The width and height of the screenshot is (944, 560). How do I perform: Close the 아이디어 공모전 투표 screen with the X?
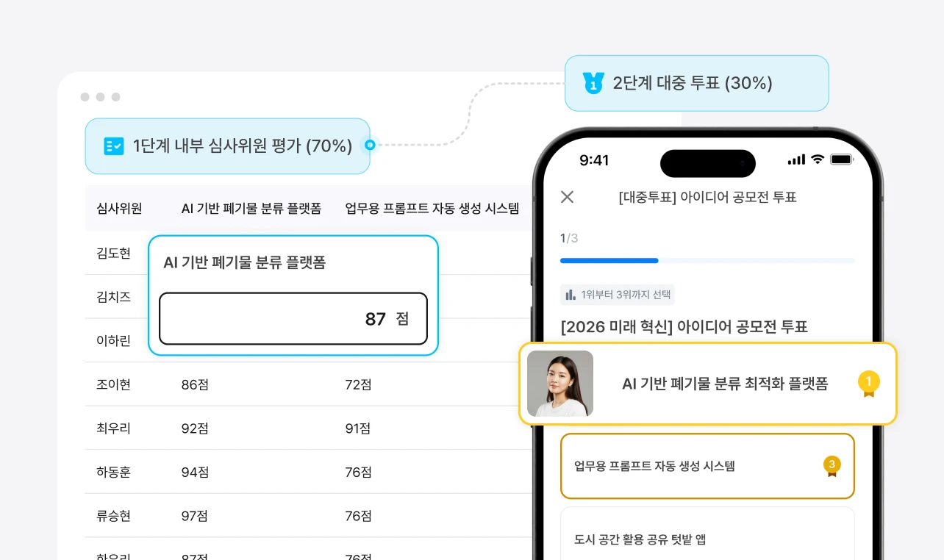(567, 197)
